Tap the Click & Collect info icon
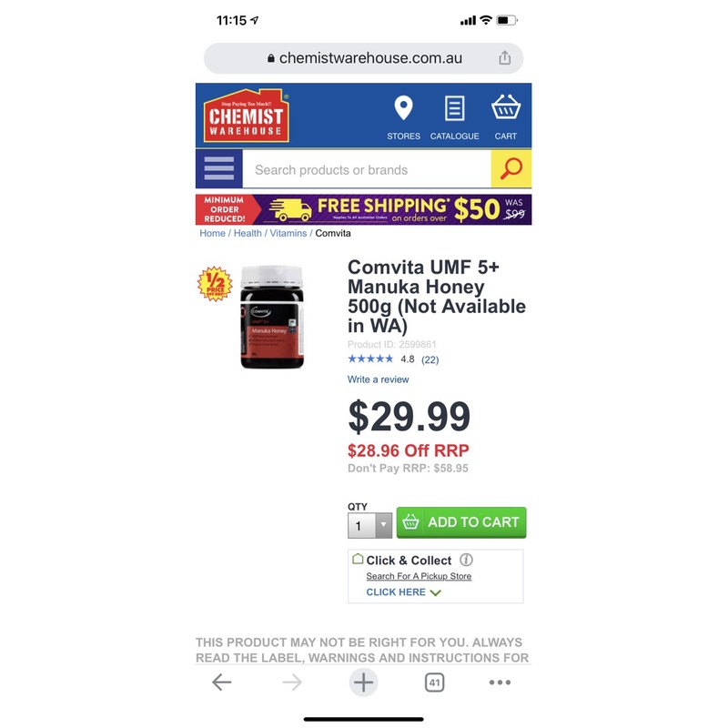 [466, 560]
